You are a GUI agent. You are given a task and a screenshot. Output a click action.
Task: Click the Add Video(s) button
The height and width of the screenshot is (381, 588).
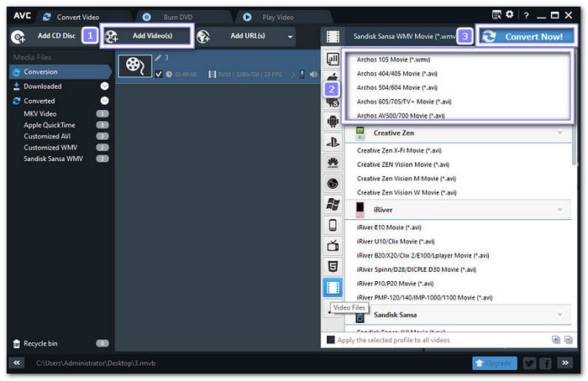(x=147, y=36)
